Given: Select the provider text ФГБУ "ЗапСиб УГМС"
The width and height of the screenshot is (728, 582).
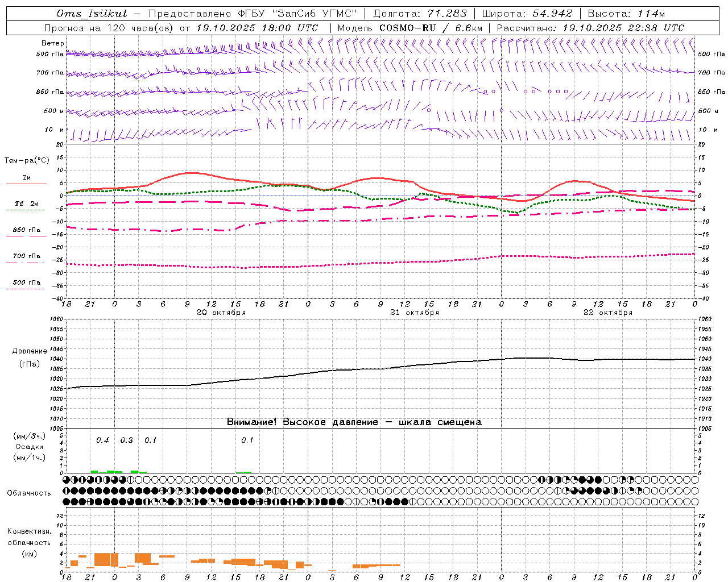Looking at the screenshot, I should click(x=297, y=14).
